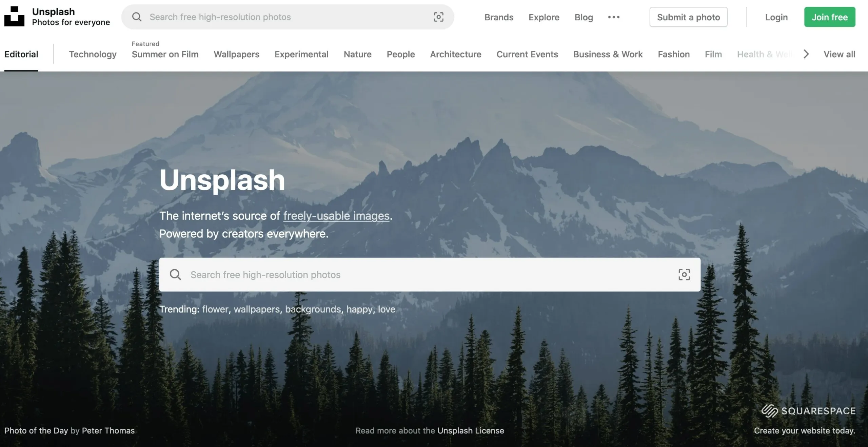Open the Summer on Film featured topic
This screenshot has height=447, width=868.
click(165, 54)
